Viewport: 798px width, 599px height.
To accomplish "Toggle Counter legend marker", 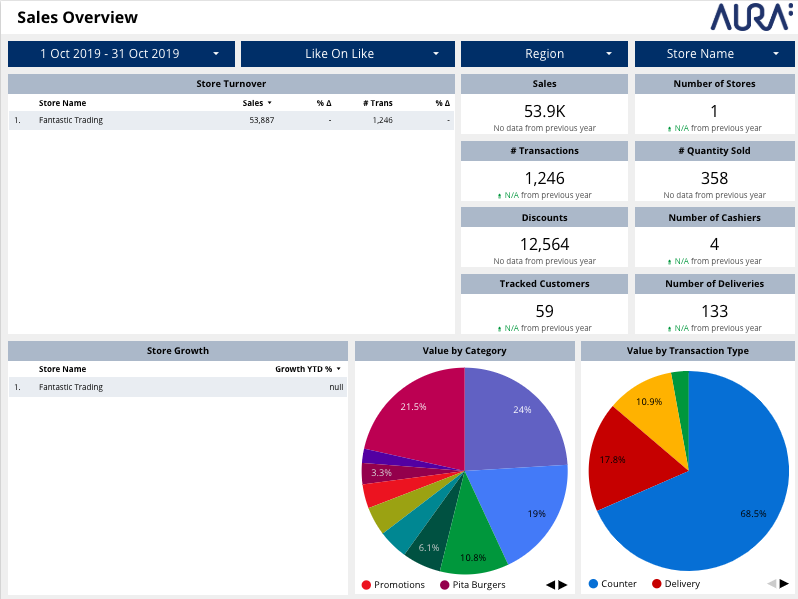I will click(x=594, y=584).
